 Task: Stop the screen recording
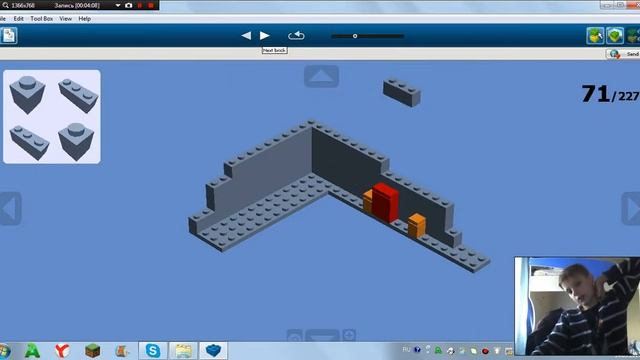(151, 5)
